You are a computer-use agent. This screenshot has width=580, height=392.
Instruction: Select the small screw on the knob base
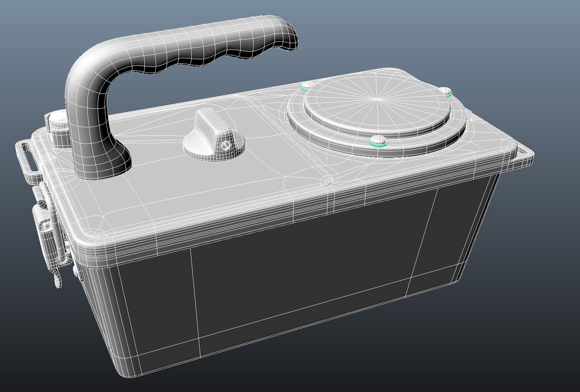pyautogui.click(x=226, y=146)
